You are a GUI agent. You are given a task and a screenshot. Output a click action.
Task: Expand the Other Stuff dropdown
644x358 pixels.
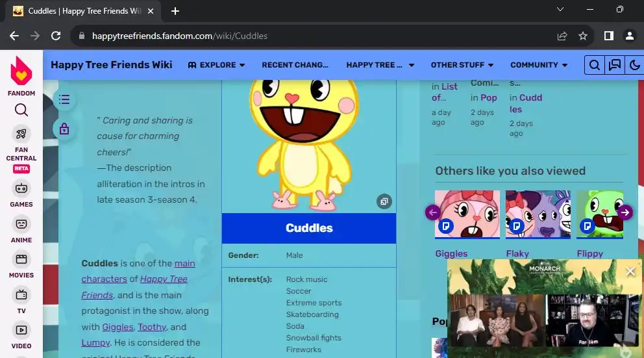[462, 65]
